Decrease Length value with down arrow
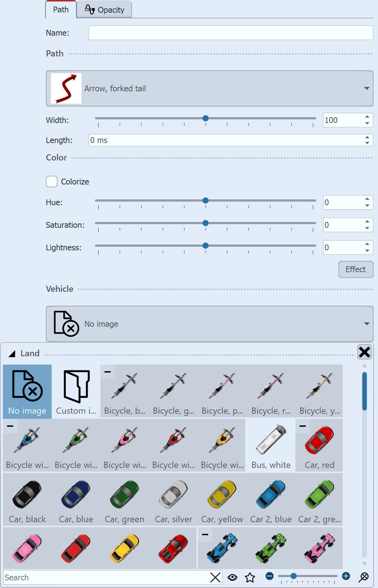The height and width of the screenshot is (588, 378). click(x=367, y=143)
